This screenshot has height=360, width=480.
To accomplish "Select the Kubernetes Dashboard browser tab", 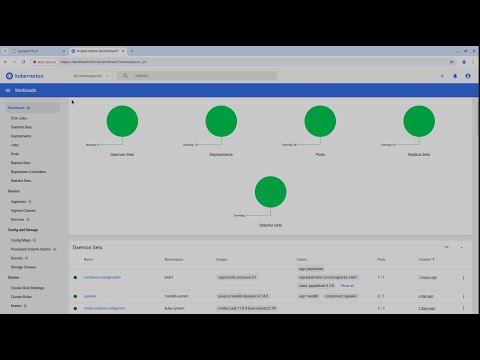I will click(x=97, y=51).
